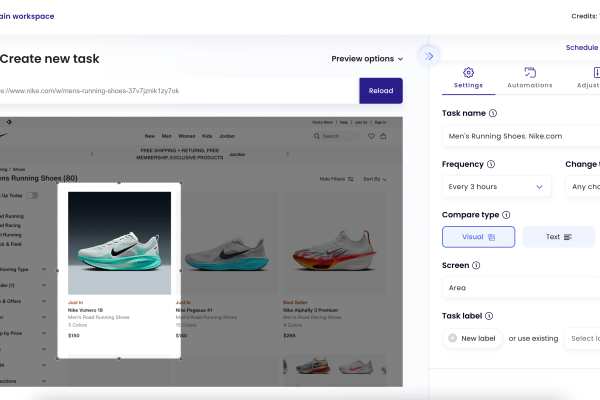Show info tooltip beside Frequency
Image resolution: width=600 pixels, height=400 pixels.
pos(491,164)
